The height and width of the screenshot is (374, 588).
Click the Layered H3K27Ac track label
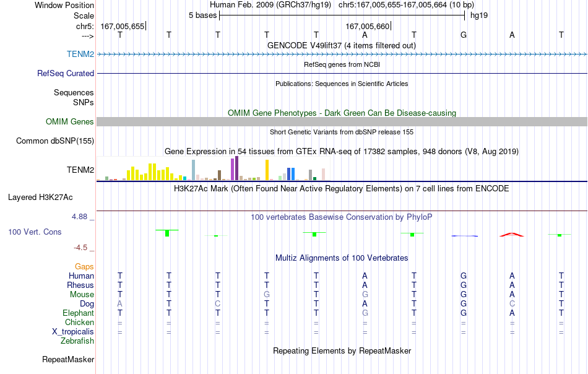pos(40,198)
